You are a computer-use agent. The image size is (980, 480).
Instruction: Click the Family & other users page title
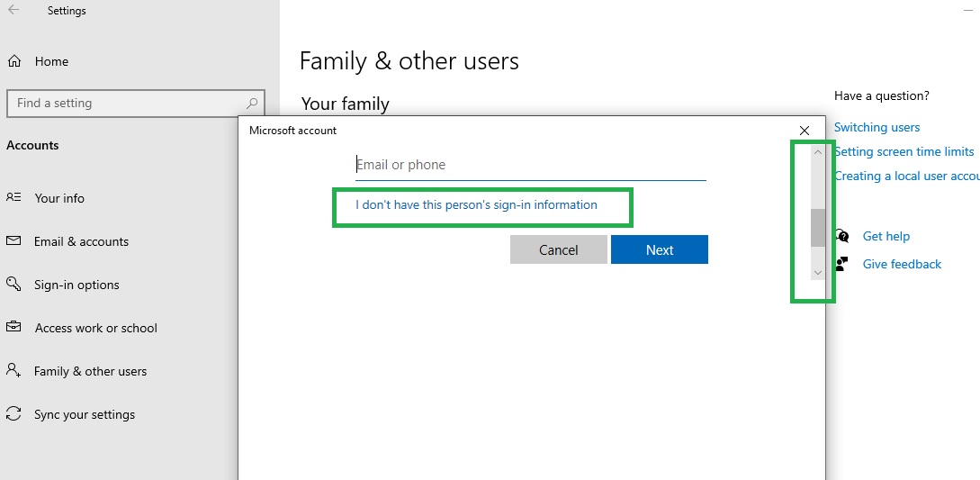tap(409, 61)
